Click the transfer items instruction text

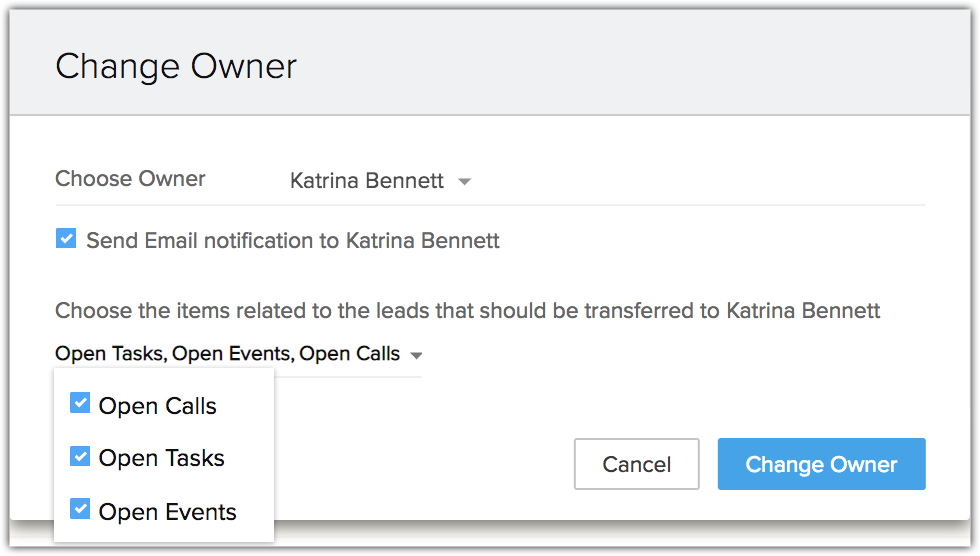click(x=467, y=311)
